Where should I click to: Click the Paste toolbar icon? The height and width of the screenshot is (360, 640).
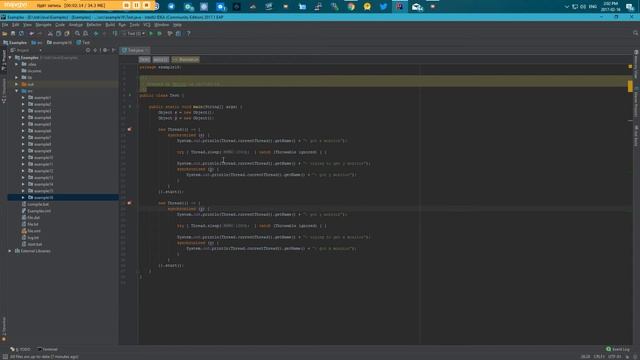click(67, 33)
